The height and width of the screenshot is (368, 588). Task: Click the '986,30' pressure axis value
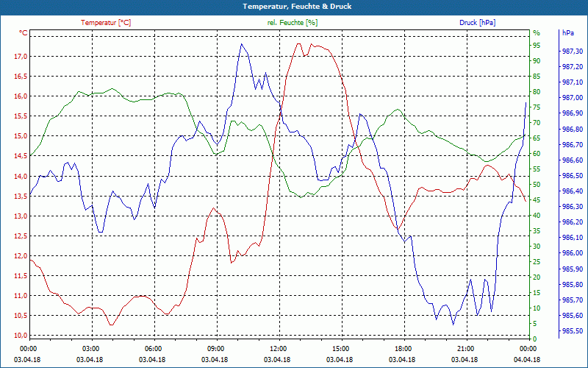(573, 207)
